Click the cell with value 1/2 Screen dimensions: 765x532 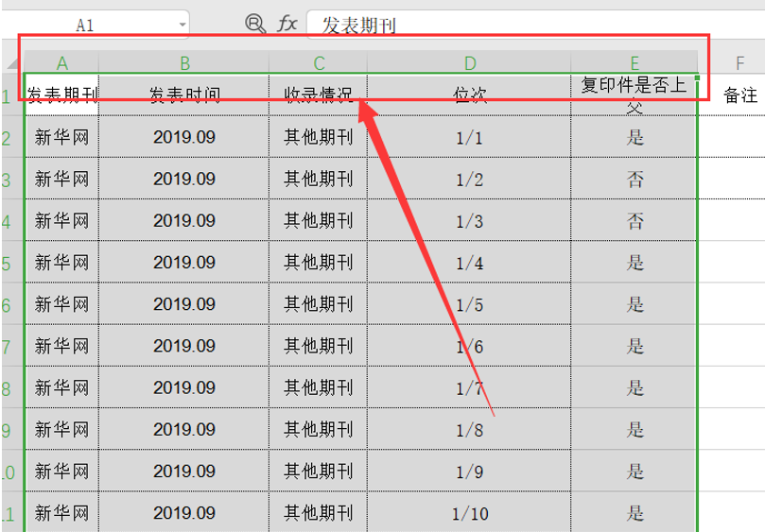(469, 179)
